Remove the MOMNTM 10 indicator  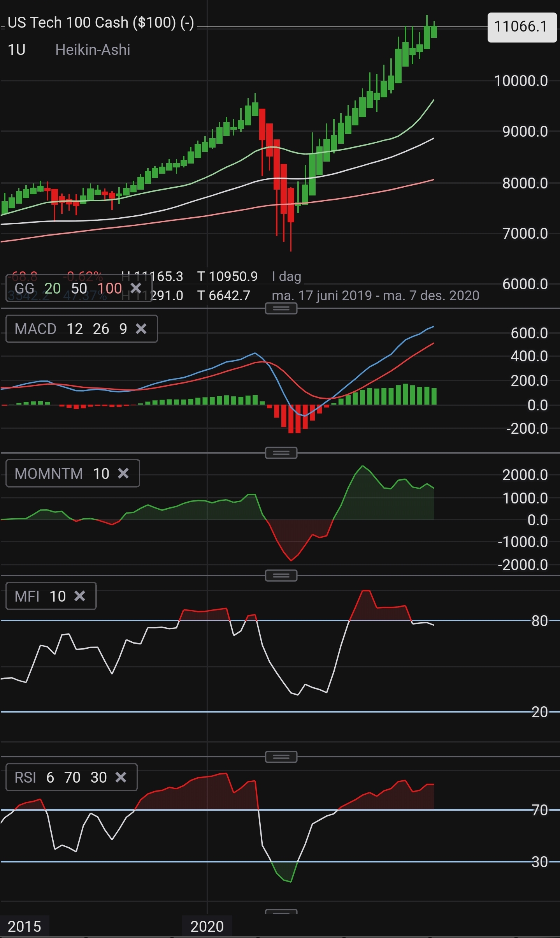(x=123, y=473)
